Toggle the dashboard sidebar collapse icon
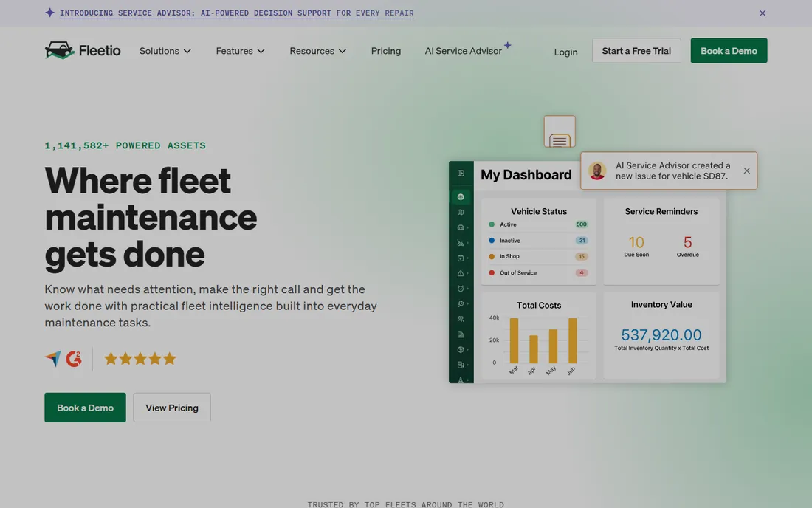The image size is (812, 508). click(461, 174)
